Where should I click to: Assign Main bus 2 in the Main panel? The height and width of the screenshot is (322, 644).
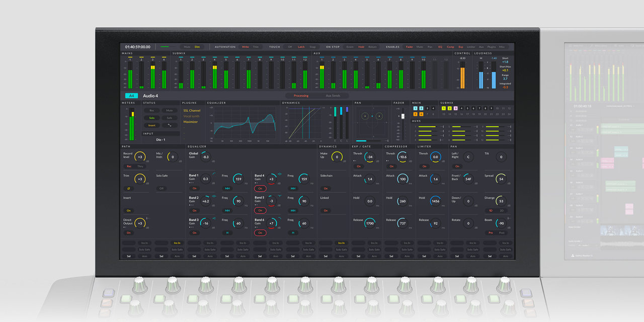coord(421,108)
